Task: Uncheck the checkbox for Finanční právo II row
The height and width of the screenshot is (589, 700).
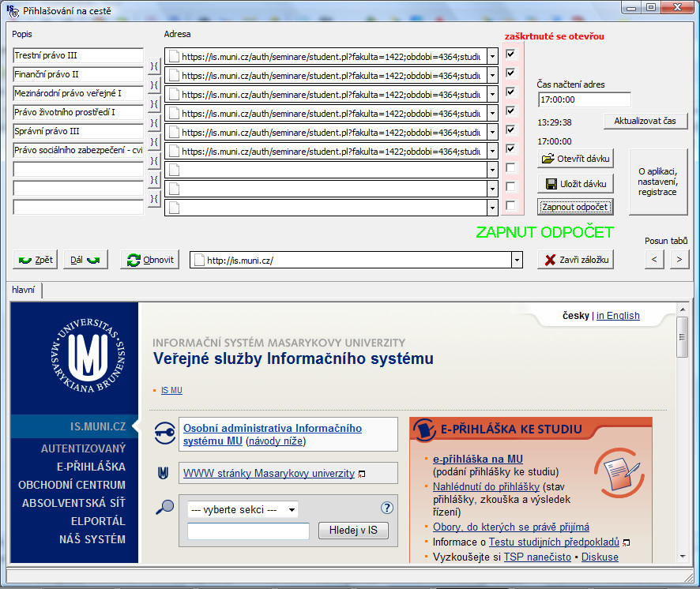Action: (510, 73)
